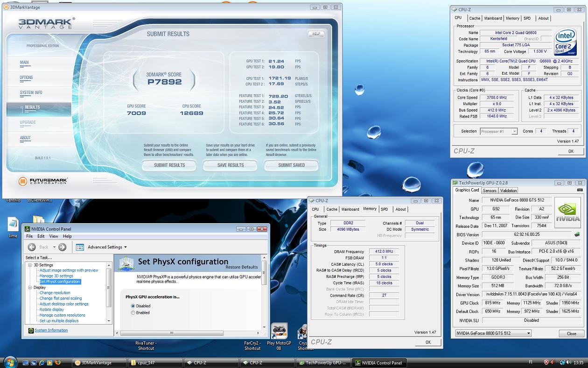588x368 pixels.
Task: Open the Back history dropdown arrow
Action: [x=54, y=247]
